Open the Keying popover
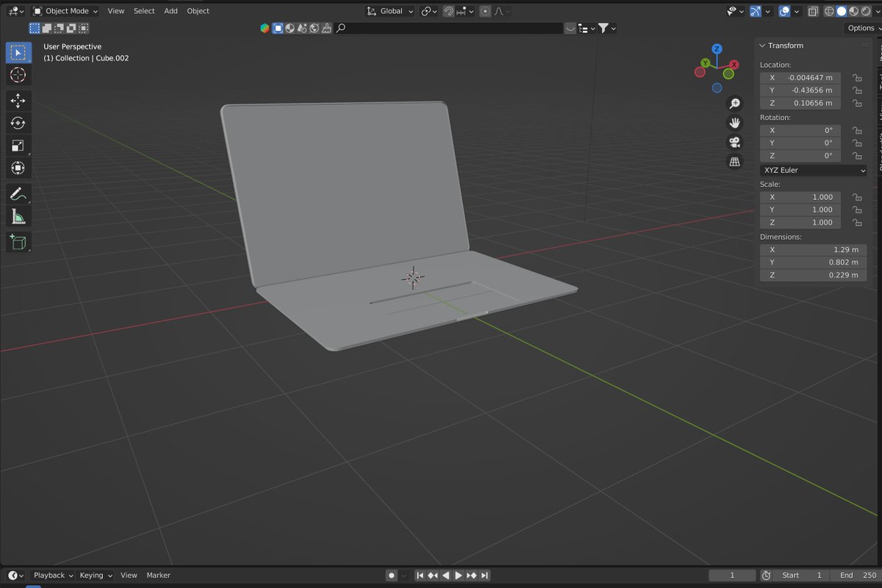882x588 pixels. click(x=95, y=576)
